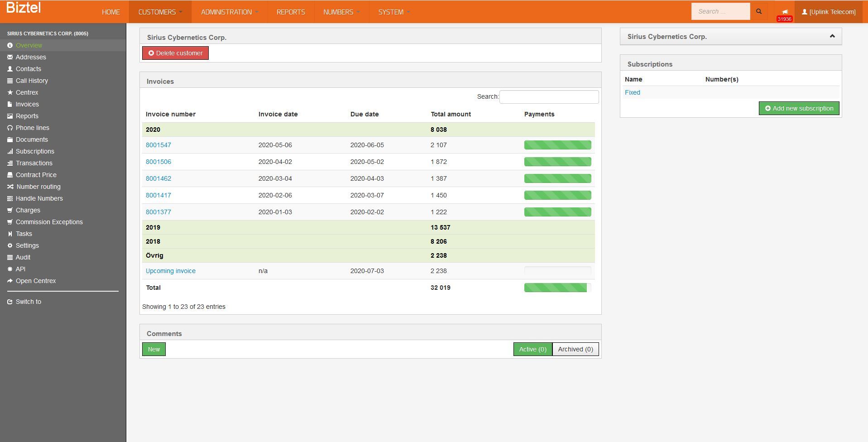Open invoice 8001547
The height and width of the screenshot is (442, 868).
click(x=158, y=145)
